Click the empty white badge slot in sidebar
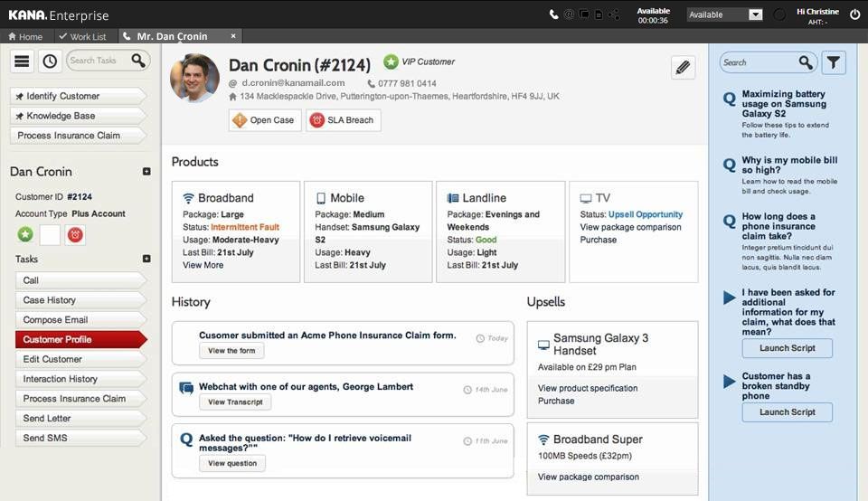Viewport: 868px width, 501px height. click(x=50, y=235)
